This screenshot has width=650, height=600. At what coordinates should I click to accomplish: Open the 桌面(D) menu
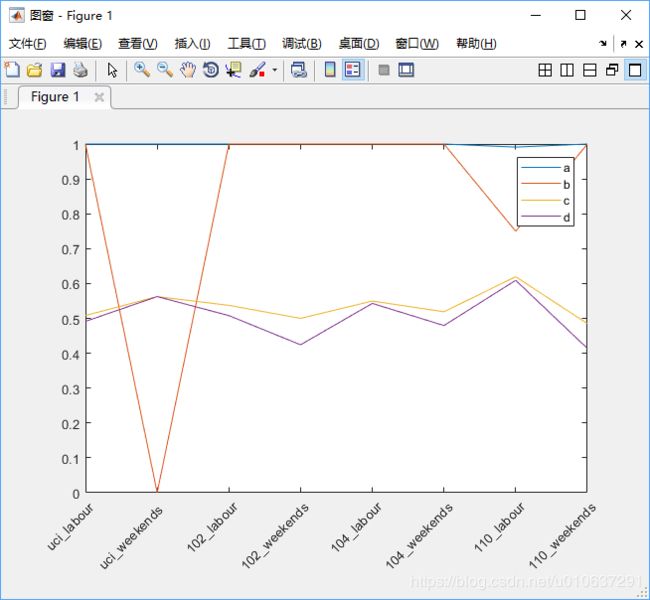(x=359, y=44)
